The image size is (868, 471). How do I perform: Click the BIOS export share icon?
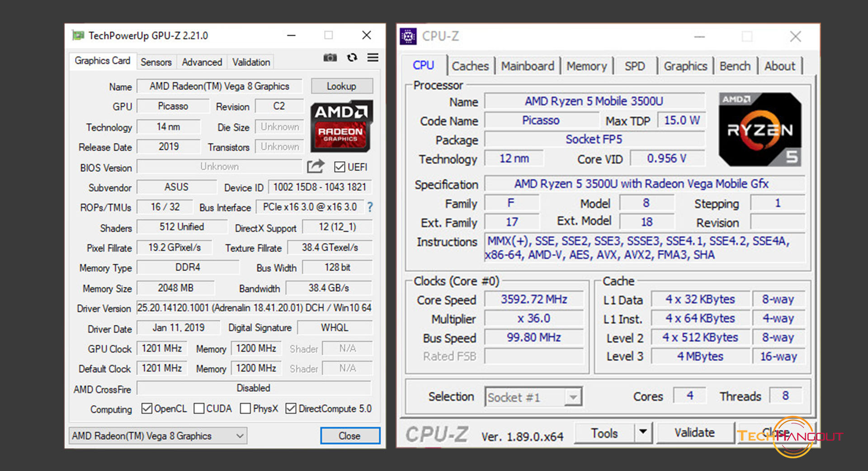pos(316,167)
